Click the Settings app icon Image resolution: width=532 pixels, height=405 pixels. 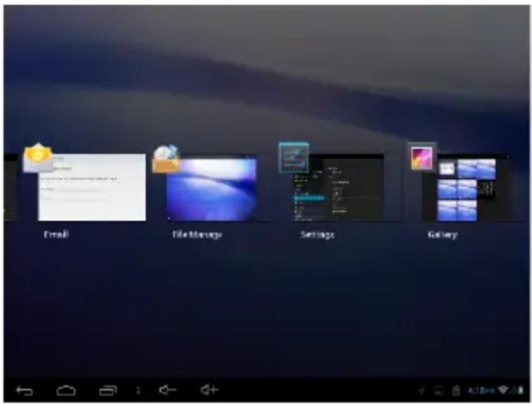(294, 157)
